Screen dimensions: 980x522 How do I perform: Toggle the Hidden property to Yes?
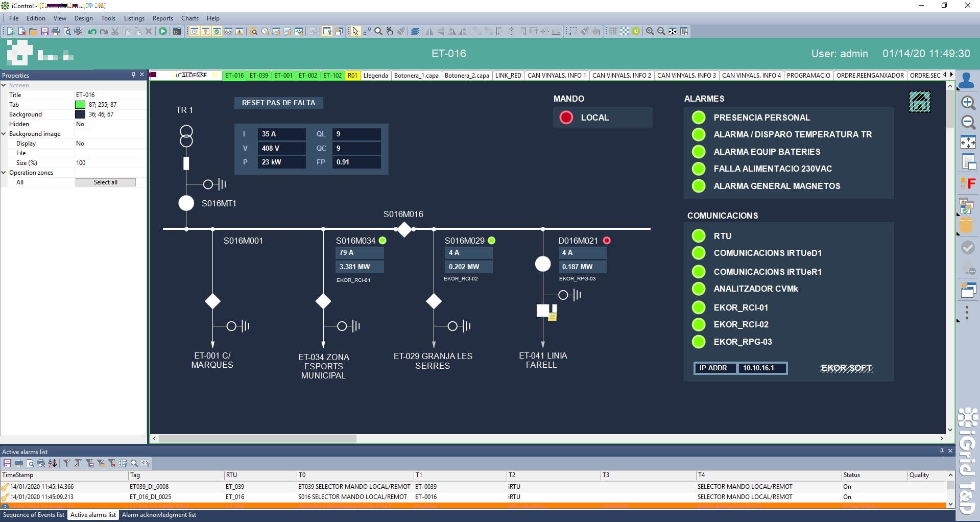[x=80, y=124]
